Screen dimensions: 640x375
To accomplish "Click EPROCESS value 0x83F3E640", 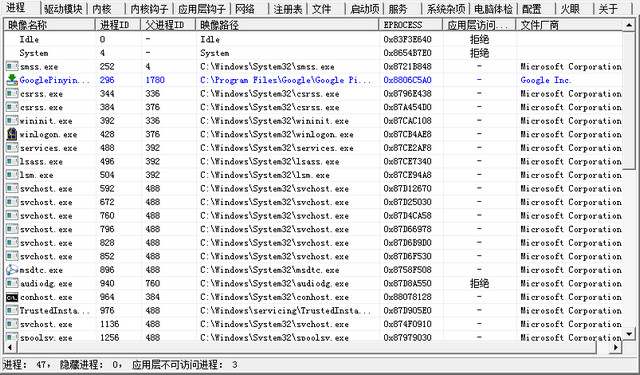I will pyautogui.click(x=407, y=39).
